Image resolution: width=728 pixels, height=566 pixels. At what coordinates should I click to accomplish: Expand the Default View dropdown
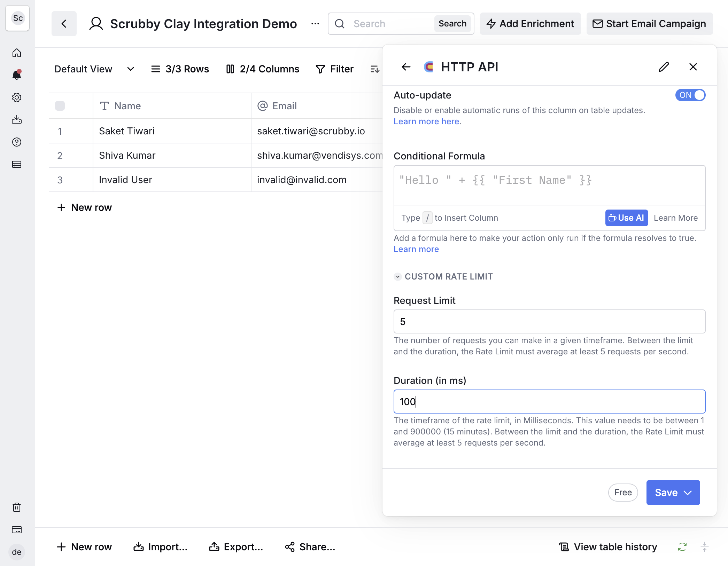coord(94,69)
